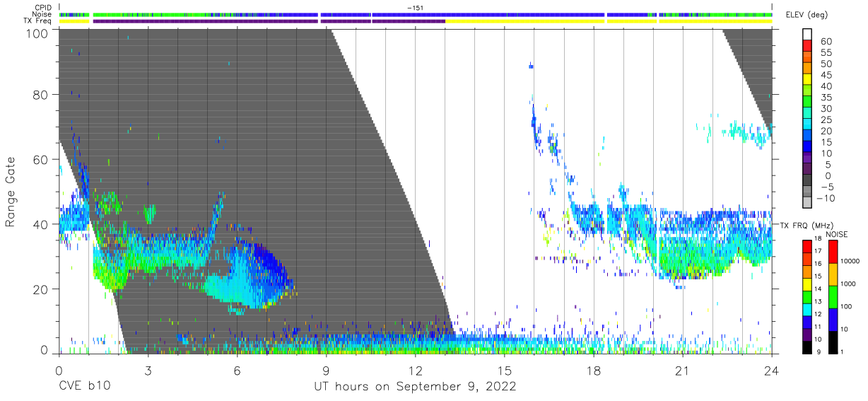Click the 10000 label on NOISE scale
Viewport: 868px width, 401px height.
point(851,261)
